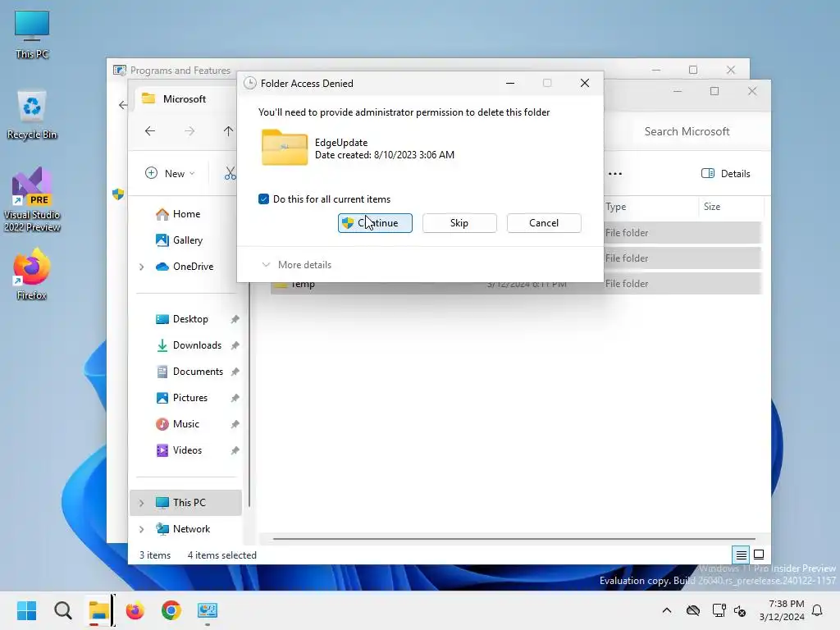Screen dimensions: 840x630
Task: Sort by the Size column header
Action: tap(730, 207)
